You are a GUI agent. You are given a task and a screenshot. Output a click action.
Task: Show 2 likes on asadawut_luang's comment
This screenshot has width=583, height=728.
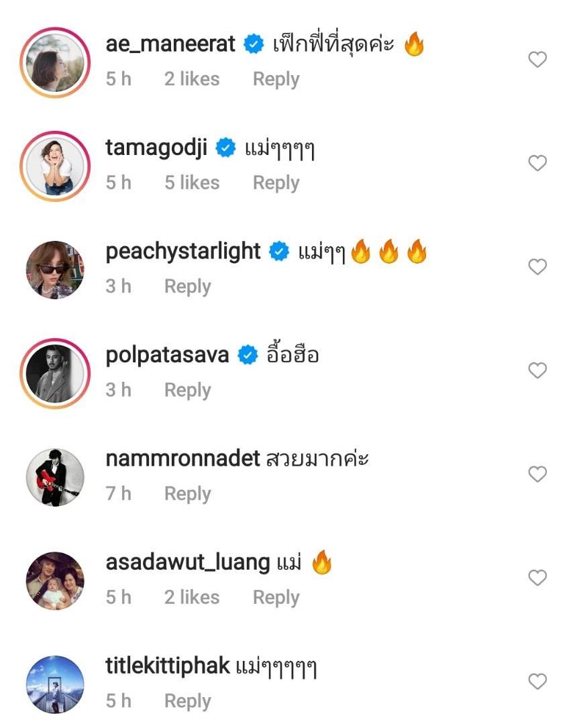[192, 597]
